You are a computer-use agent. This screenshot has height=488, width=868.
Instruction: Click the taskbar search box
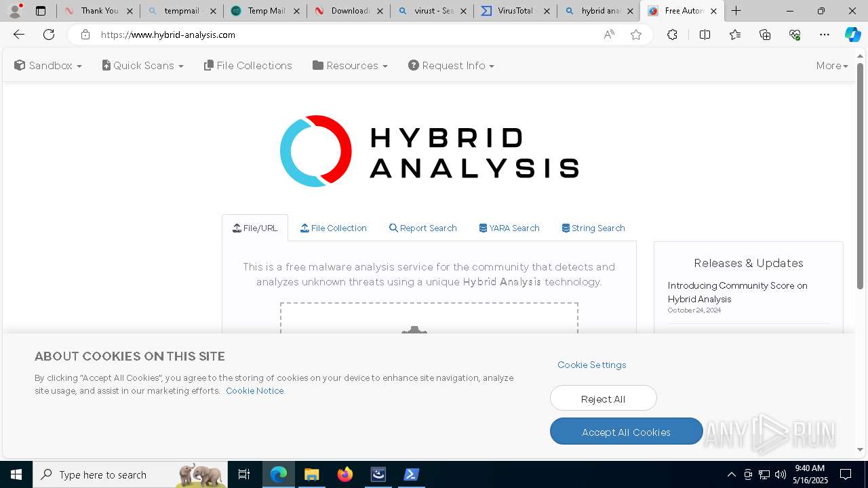pyautogui.click(x=131, y=474)
